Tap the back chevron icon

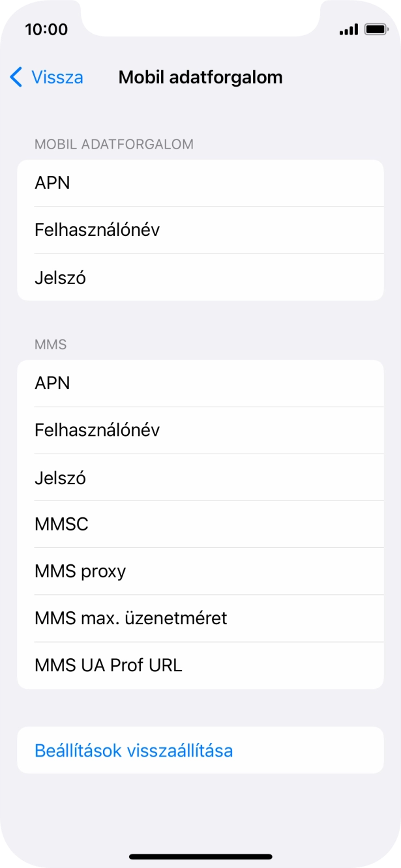13,77
